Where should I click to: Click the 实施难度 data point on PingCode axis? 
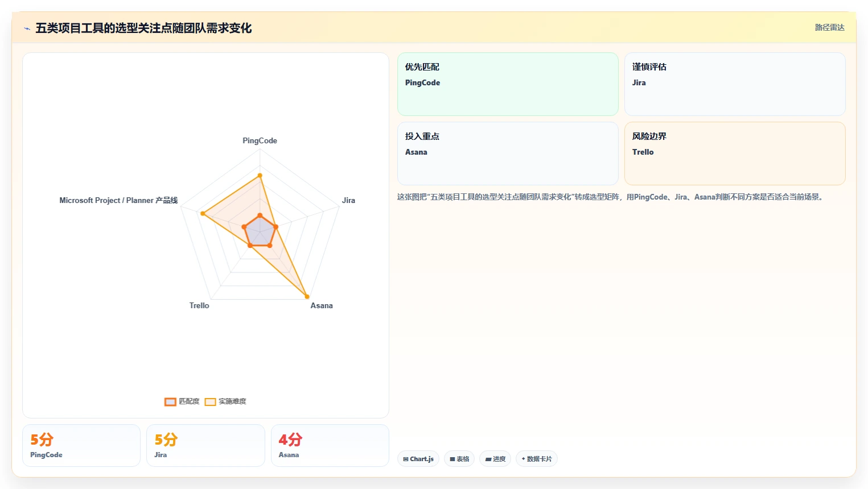(260, 176)
